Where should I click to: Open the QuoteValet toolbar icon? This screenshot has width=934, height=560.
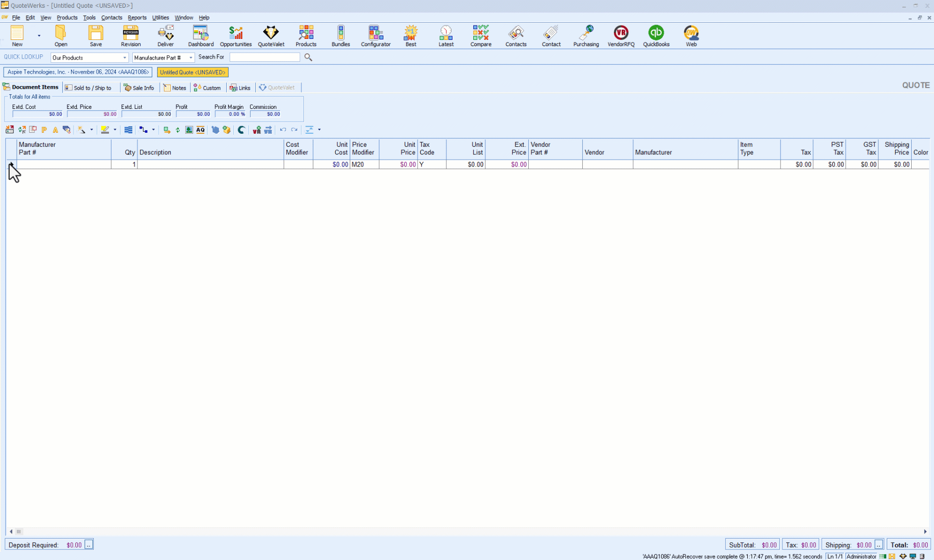click(x=271, y=36)
